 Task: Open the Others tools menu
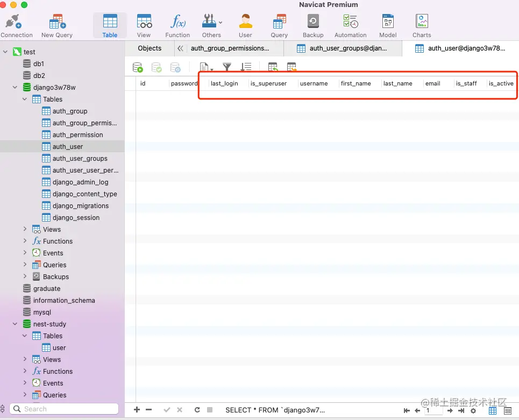pos(211,26)
